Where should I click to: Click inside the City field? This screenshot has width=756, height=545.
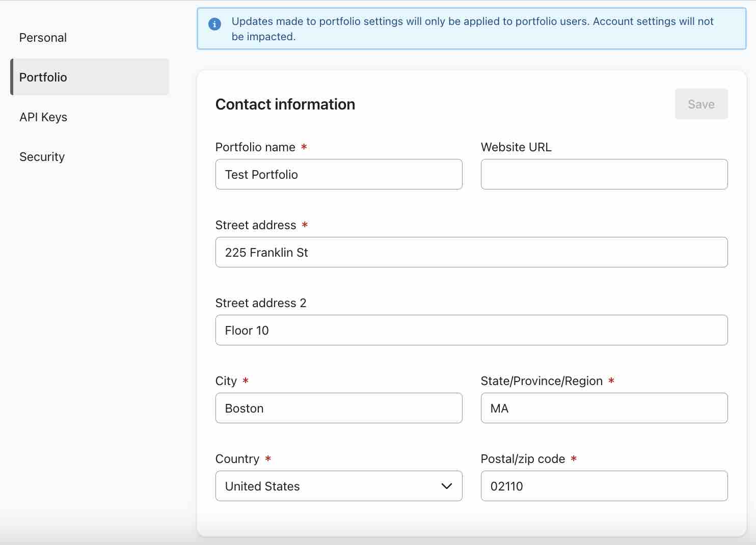coord(338,408)
